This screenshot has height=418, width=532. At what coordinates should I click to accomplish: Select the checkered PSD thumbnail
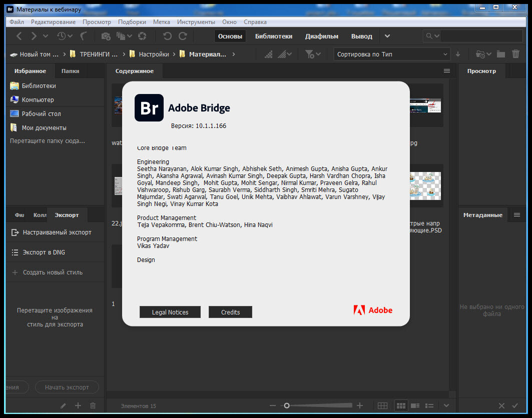pos(425,186)
